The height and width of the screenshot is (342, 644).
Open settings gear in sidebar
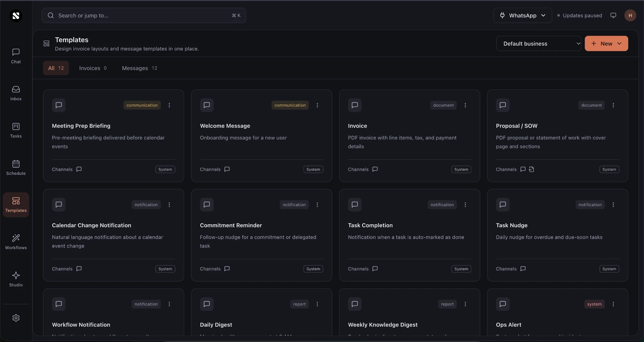(x=16, y=318)
